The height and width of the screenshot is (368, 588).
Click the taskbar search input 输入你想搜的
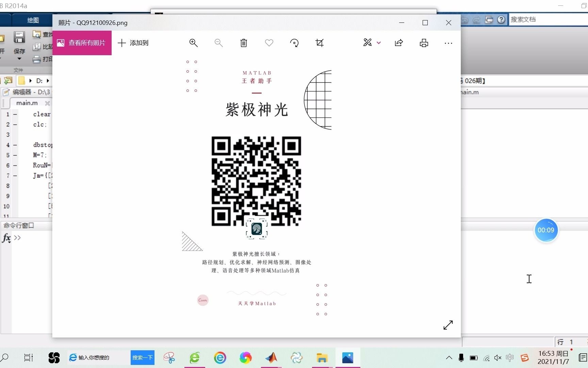pos(98,357)
